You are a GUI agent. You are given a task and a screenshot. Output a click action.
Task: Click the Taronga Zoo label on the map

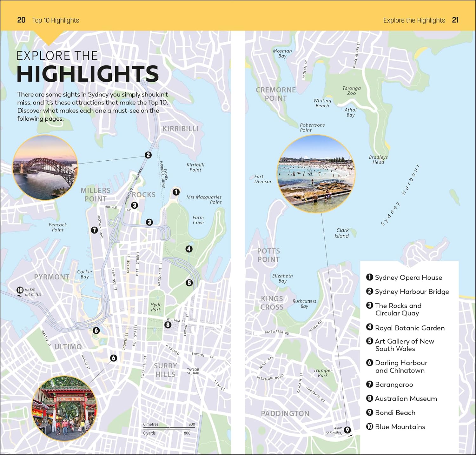point(351,90)
